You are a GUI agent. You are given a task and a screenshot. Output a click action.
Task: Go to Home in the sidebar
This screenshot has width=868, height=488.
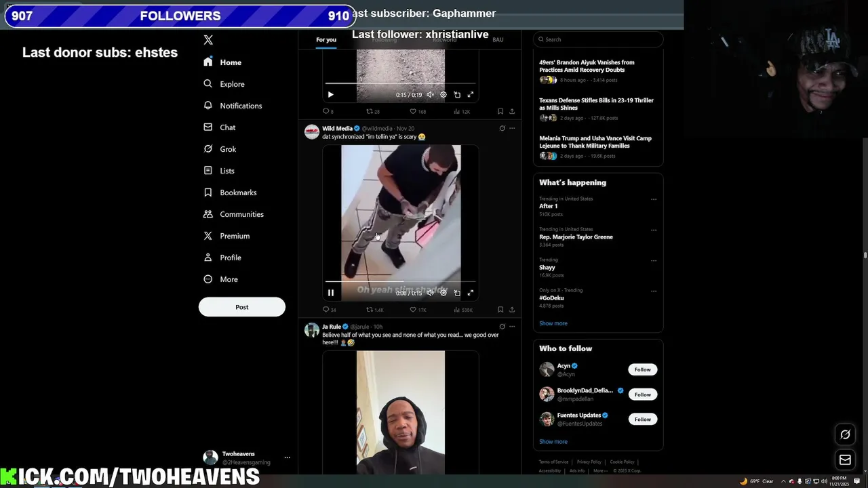[x=222, y=62]
